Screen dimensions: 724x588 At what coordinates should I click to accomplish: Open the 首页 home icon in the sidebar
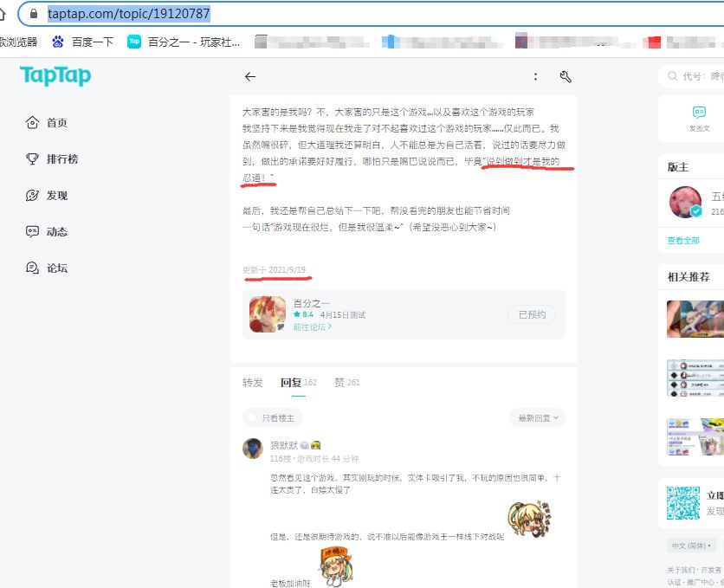click(x=32, y=123)
